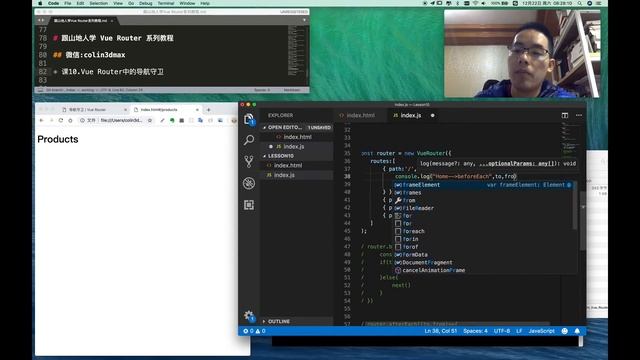Choose the from suggestion with wrench icon
This screenshot has width=640, height=360.
(x=483, y=200)
